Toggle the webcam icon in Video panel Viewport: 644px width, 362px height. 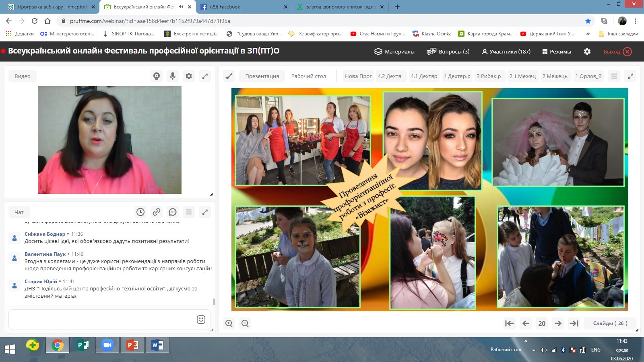click(157, 76)
